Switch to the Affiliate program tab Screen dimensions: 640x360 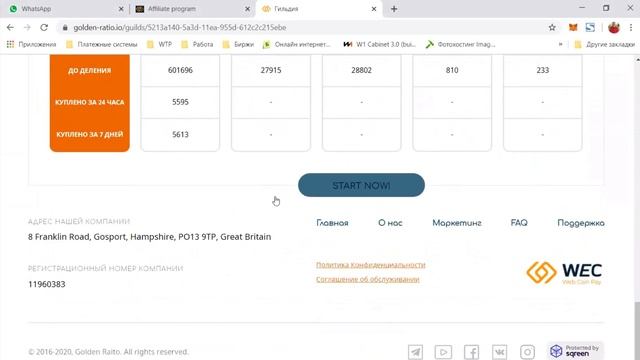click(192, 9)
